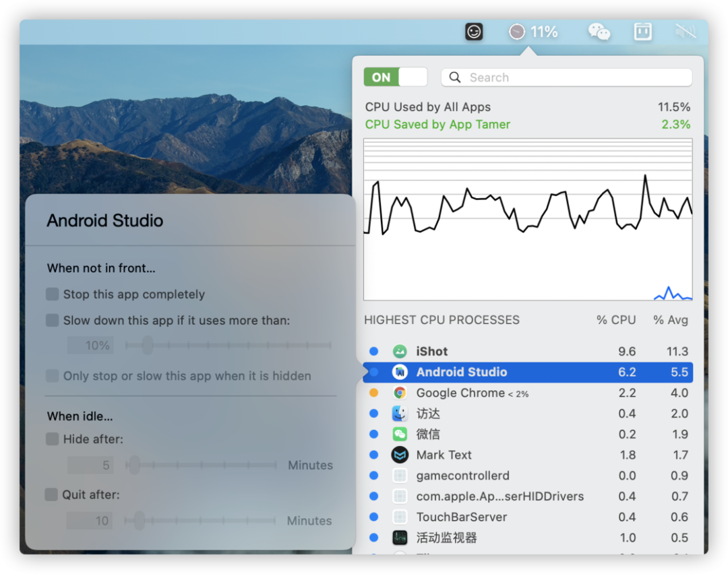The image size is (728, 574).
Task: Select the gamecontrollerd process row
Action: coord(528,476)
